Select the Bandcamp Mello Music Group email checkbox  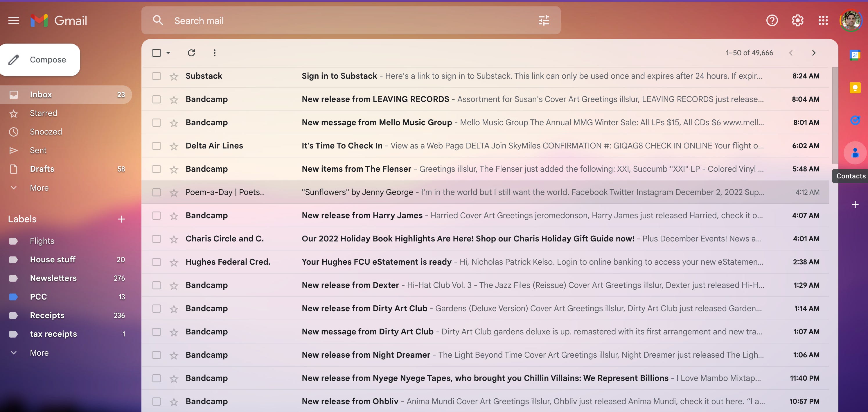click(x=156, y=123)
